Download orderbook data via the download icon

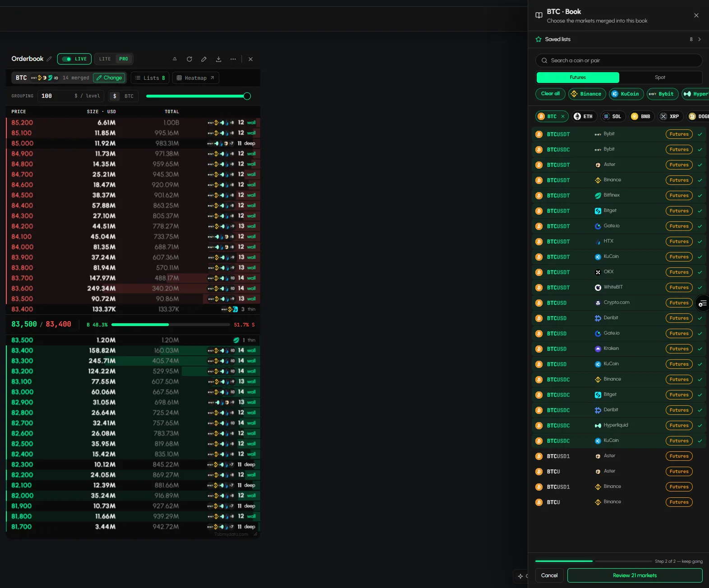tap(218, 59)
